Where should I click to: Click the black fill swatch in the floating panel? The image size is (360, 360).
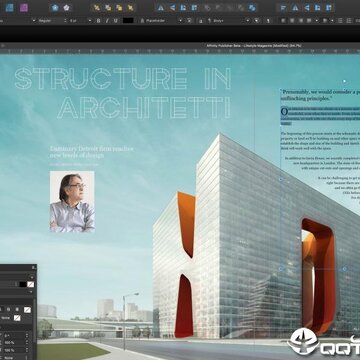23,284
